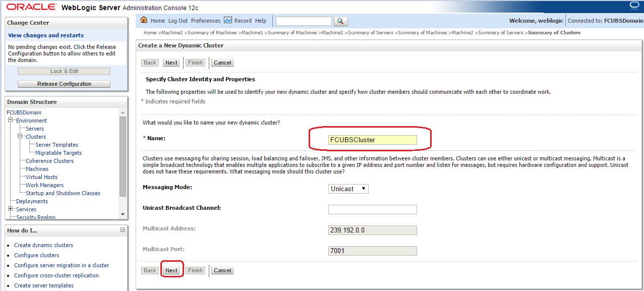This screenshot has width=644, height=291.
Task: Select Server Templates tree node
Action: [x=56, y=145]
